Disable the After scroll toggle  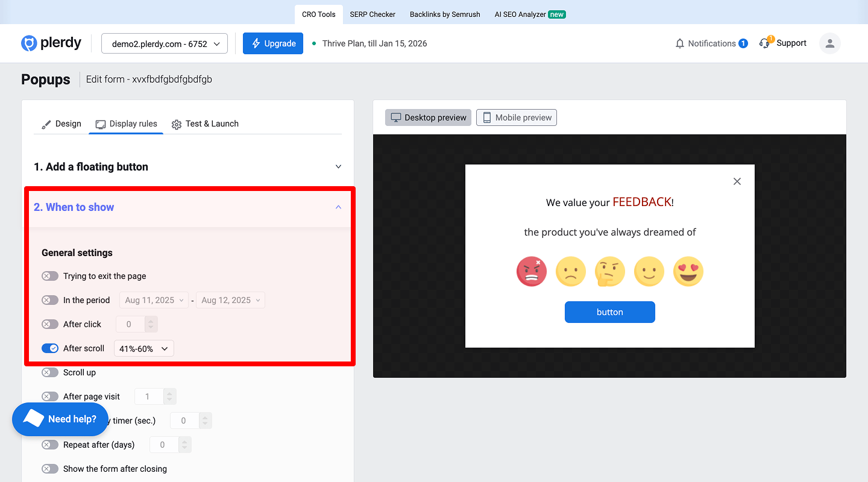[x=50, y=348]
